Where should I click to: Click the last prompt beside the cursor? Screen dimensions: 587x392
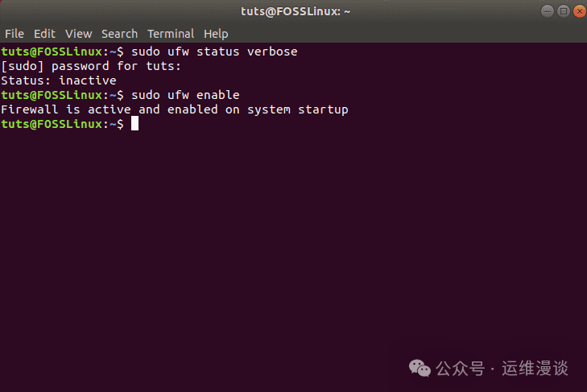pyautogui.click(x=63, y=124)
